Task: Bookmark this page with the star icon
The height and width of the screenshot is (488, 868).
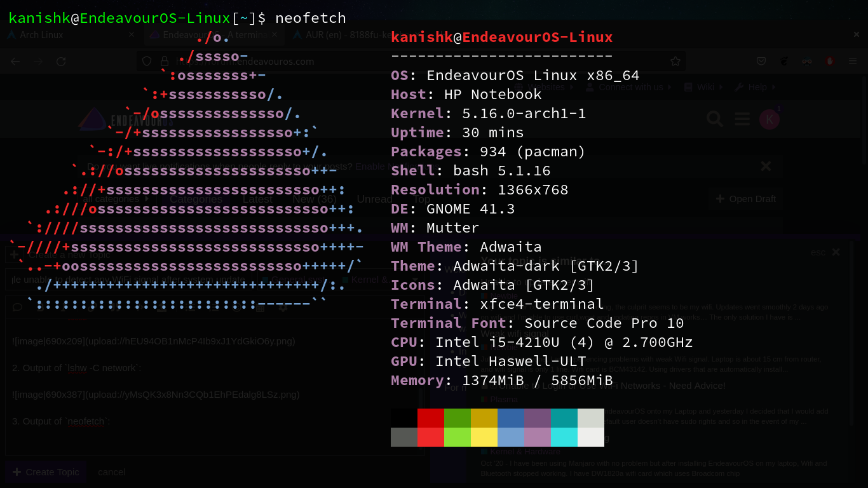Action: 675,62
